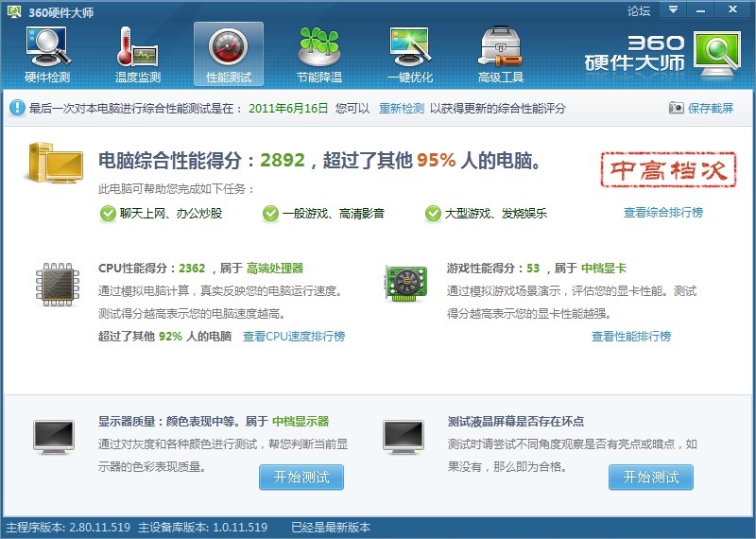Click the CPU chip icon
This screenshot has width=756, height=539.
[x=58, y=285]
